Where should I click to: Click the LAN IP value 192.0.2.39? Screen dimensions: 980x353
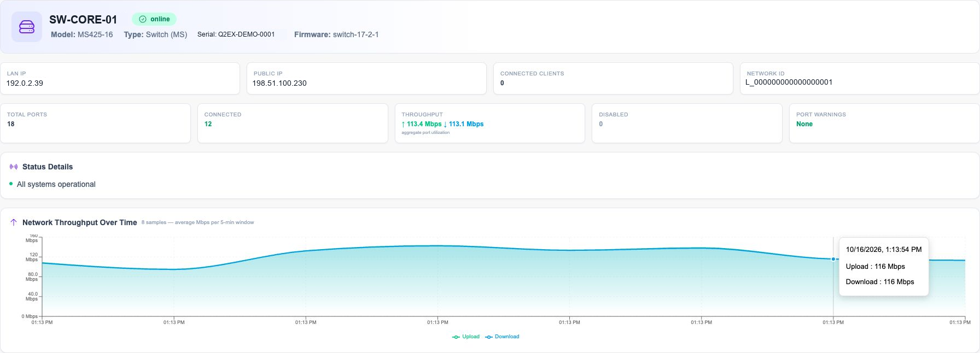(x=25, y=83)
